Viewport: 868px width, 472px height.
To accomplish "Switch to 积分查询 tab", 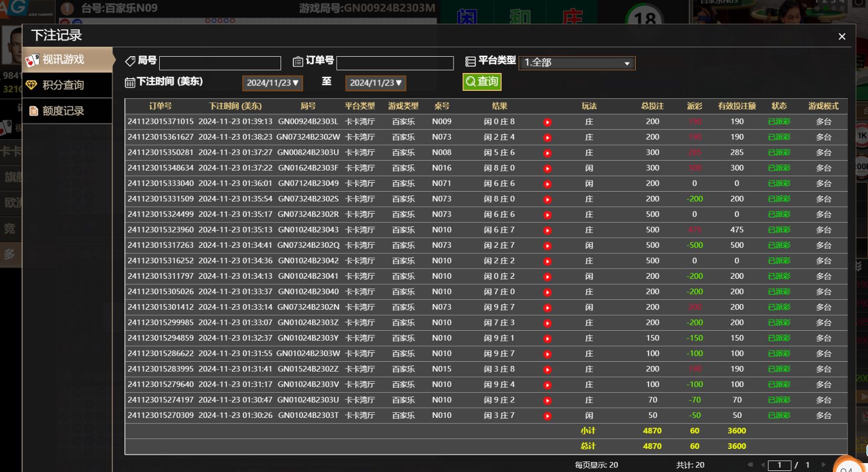I will point(67,85).
